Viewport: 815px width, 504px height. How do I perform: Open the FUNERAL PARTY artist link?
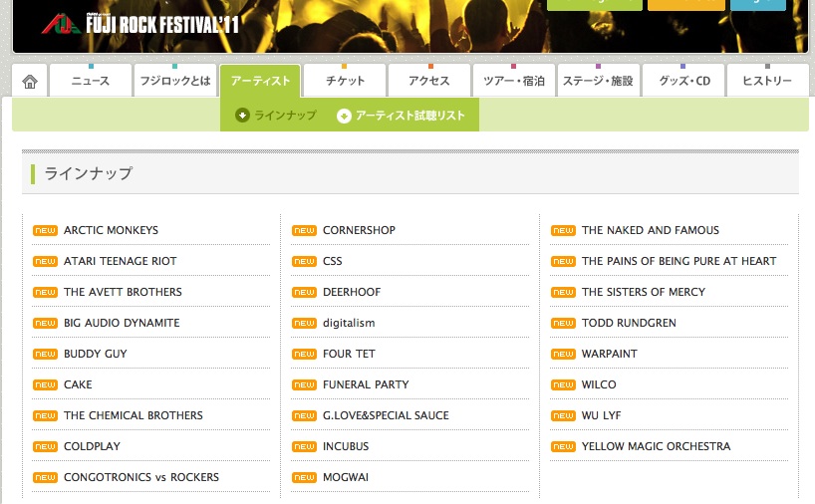click(366, 384)
